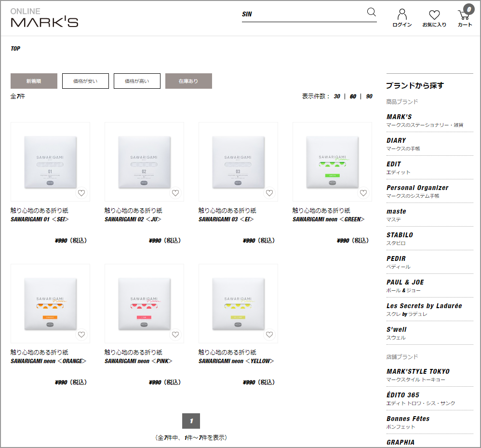Open SAWARIGAMI 03 EI product image
481x448 pixels.
pos(239,162)
